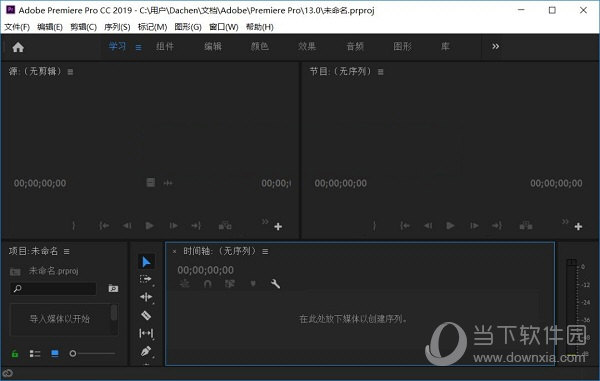Go to Out point in Program monitor

pos(497,226)
